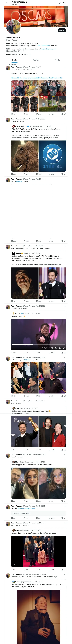Open search with the magnifier icon
This screenshot has height=644, width=72.
pyautogui.click(x=64, y=3)
